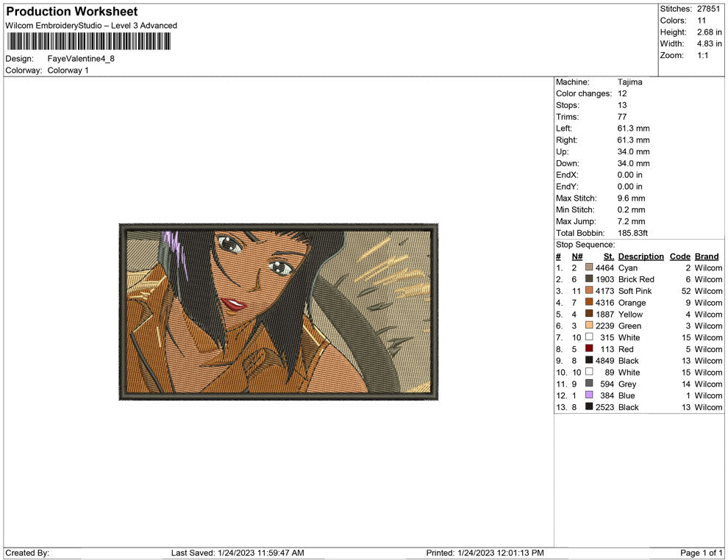Click the stitch count 4464 in Cyan row
This screenshot has height=560, width=728.
click(x=604, y=268)
